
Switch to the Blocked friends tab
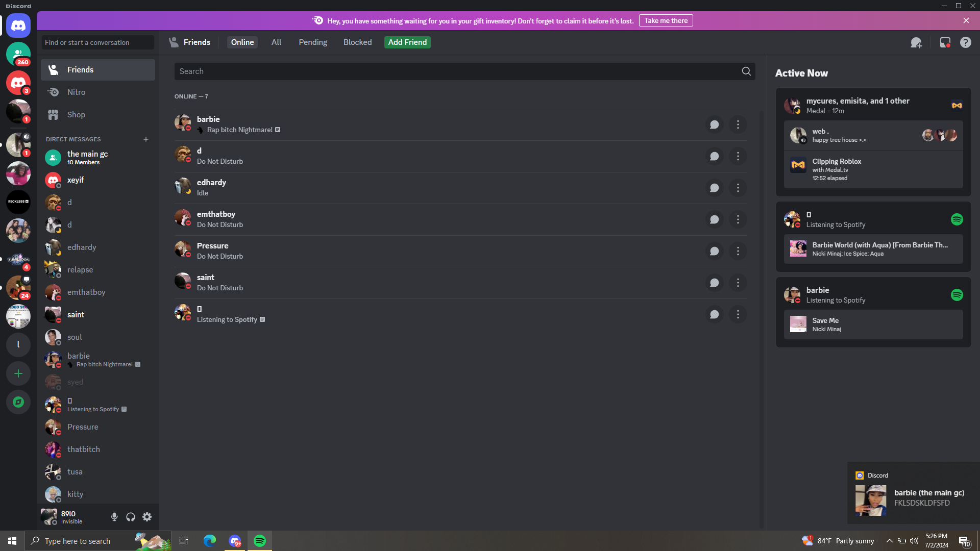(x=357, y=42)
